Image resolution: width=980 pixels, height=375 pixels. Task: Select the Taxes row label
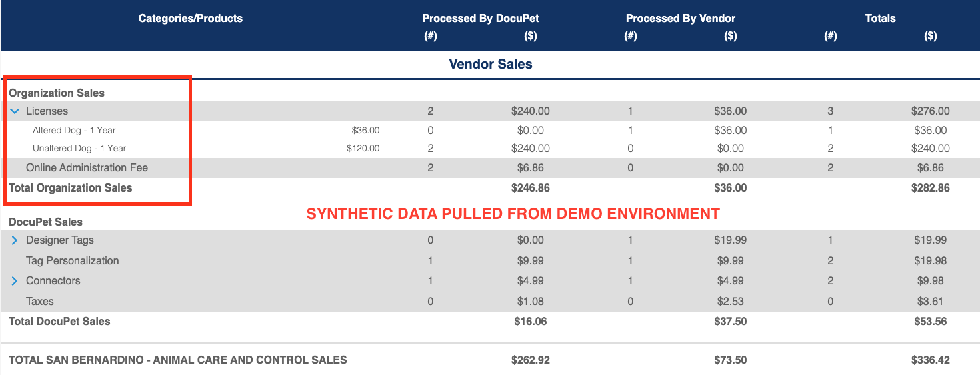[x=40, y=302]
